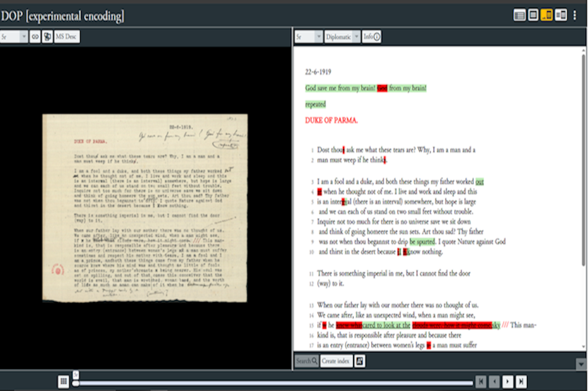Open the Search tool
588x391 pixels.
coord(306,361)
